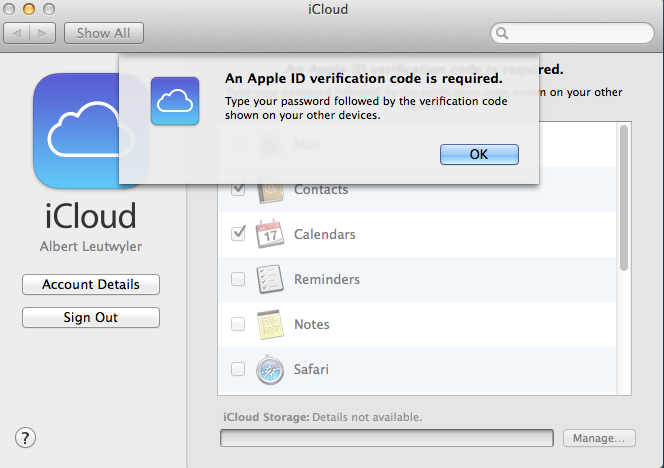This screenshot has height=468, width=664.
Task: Select the Calendars label
Action: click(x=325, y=234)
